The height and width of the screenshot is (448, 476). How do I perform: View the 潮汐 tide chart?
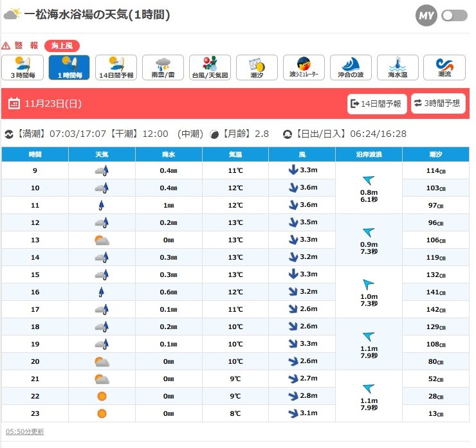point(256,67)
